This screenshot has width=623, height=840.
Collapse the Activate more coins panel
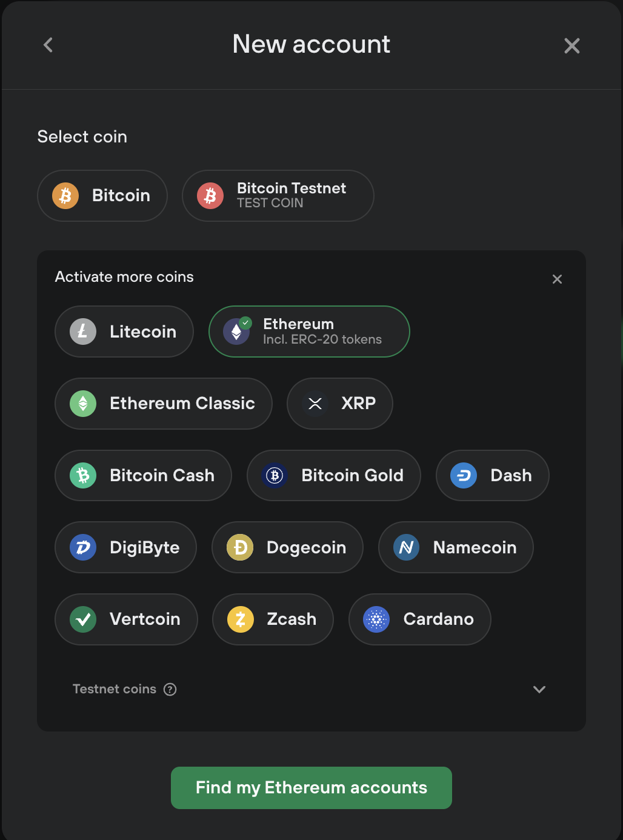(558, 279)
